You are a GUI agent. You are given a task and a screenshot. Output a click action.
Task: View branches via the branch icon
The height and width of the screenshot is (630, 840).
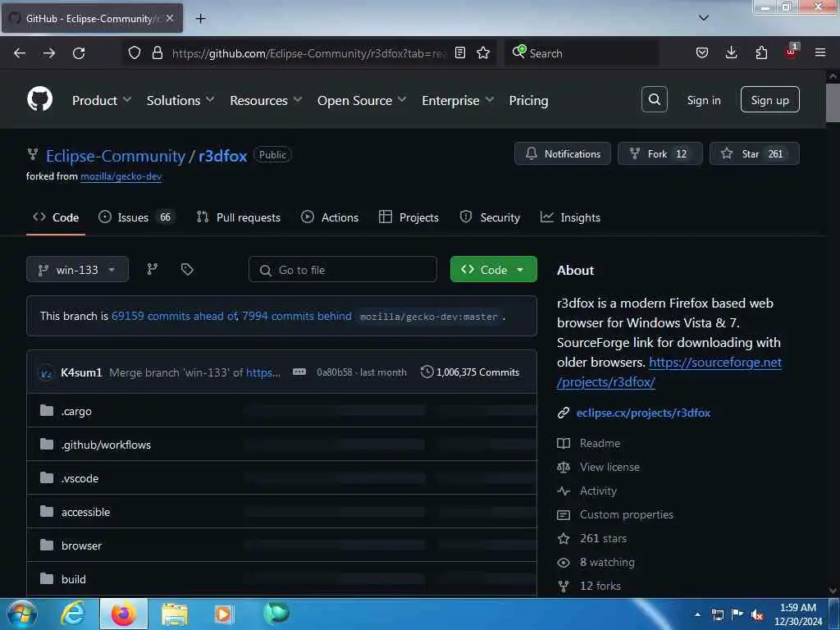coord(152,269)
